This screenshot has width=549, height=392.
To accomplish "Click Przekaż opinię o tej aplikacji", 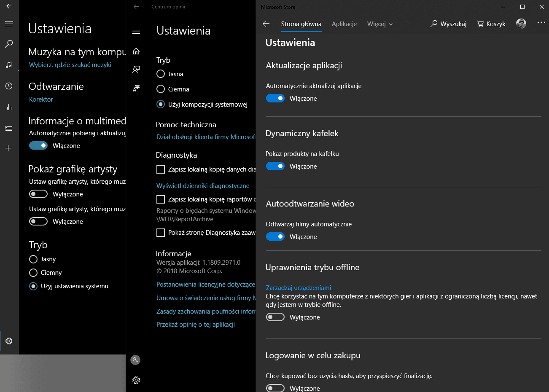I will (196, 325).
